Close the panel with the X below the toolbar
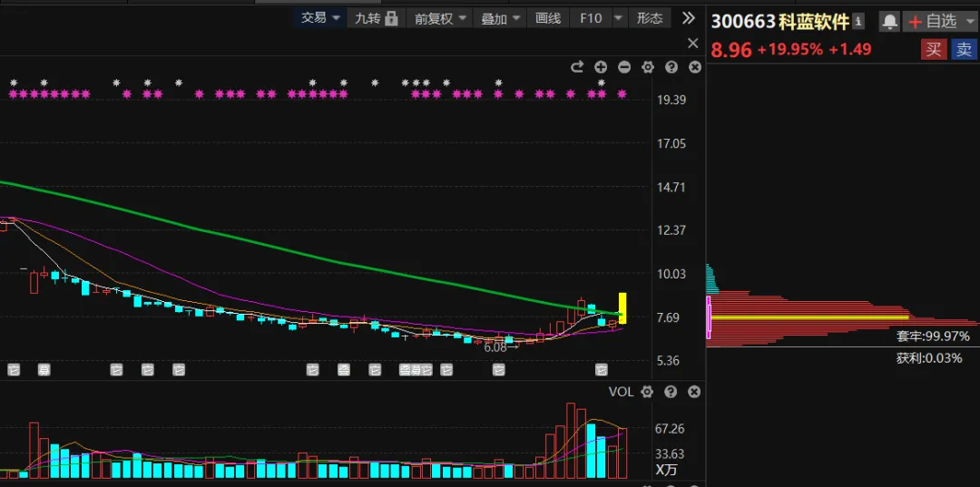Screen dimensions: 980x487 (692, 44)
